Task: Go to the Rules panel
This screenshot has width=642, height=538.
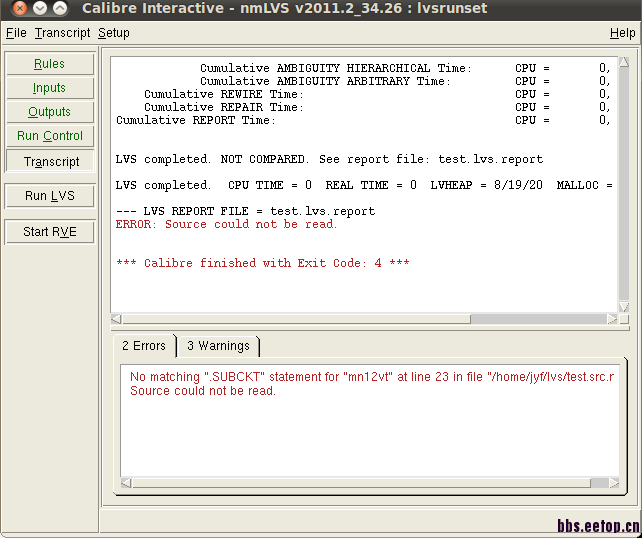Action: click(x=50, y=64)
